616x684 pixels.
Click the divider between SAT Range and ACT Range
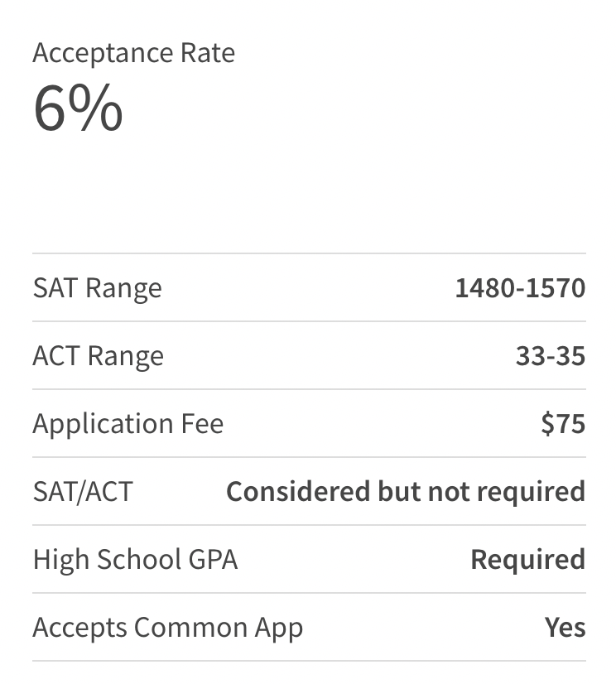308,321
